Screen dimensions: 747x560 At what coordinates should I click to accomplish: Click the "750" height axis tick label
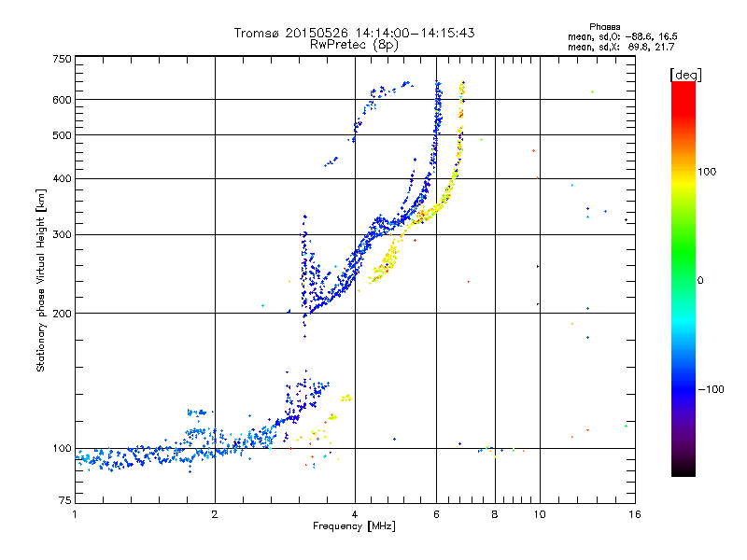[x=62, y=59]
